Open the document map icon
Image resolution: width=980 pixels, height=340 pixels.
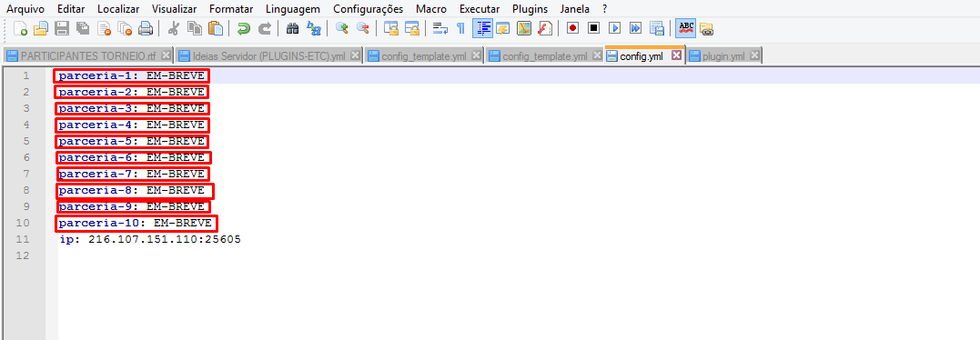click(524, 28)
